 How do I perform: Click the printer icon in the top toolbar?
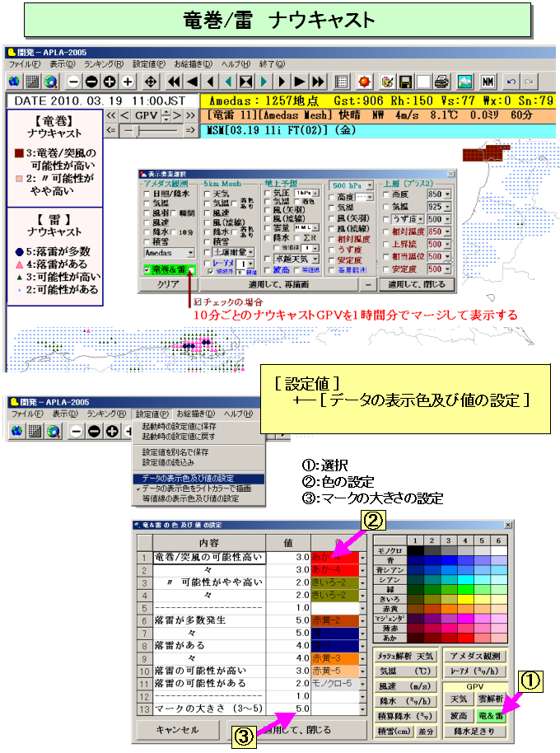pos(442,82)
